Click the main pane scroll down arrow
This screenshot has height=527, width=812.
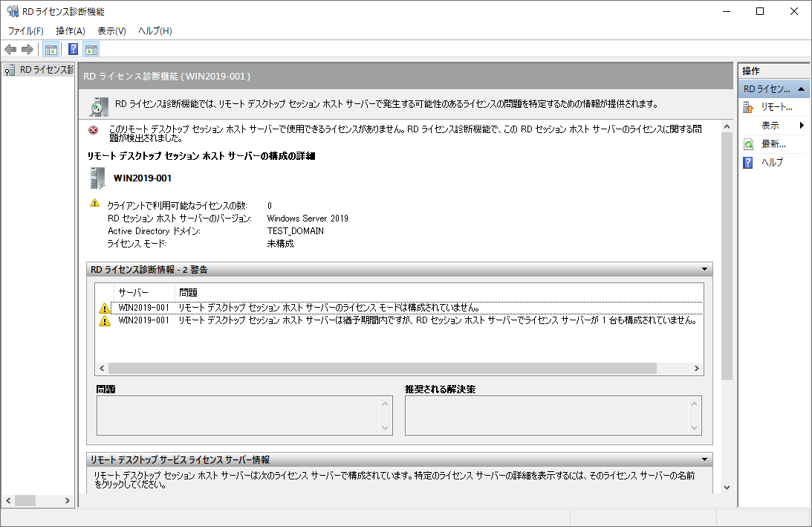(727, 487)
